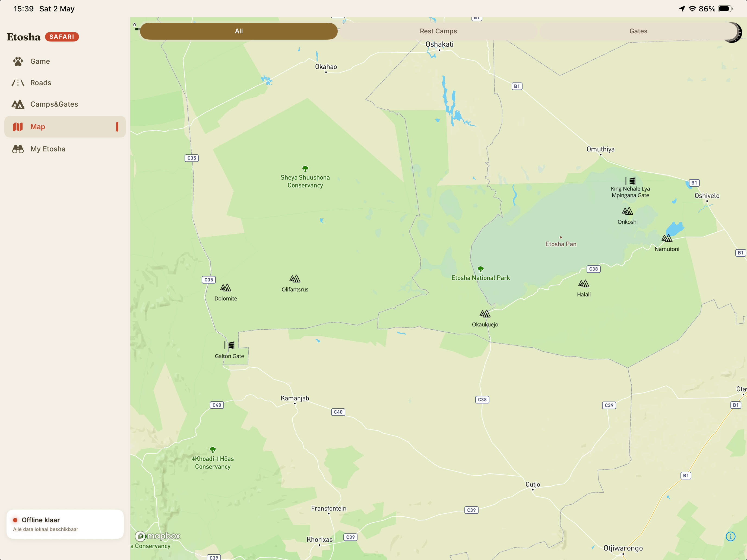747x560 pixels.
Task: Click the Oshivelo town label
Action: (x=707, y=196)
